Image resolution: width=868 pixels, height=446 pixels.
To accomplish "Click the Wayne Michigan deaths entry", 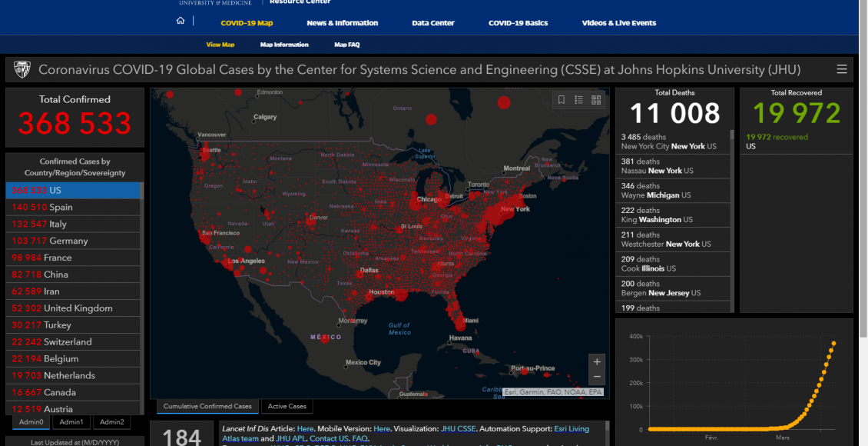I will tap(673, 191).
